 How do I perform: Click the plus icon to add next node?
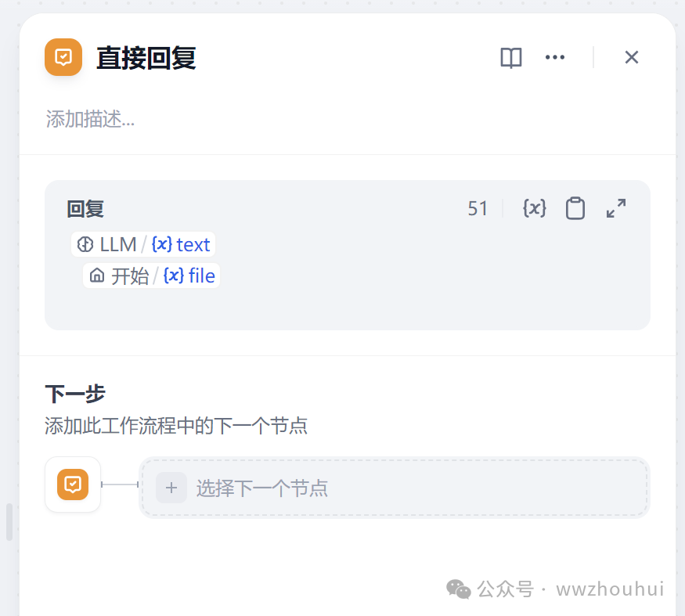click(x=171, y=488)
